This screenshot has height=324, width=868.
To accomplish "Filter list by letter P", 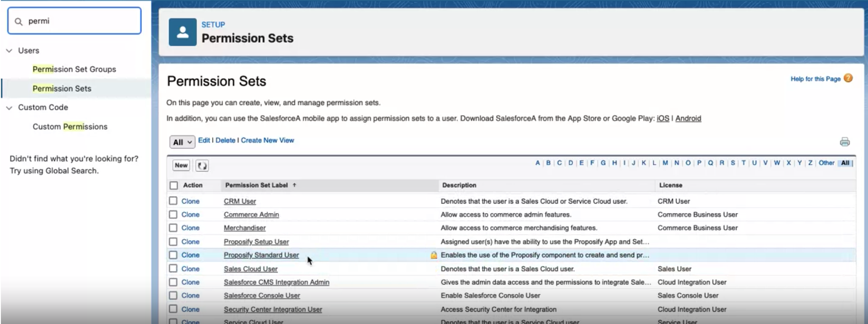I will pyautogui.click(x=699, y=163).
